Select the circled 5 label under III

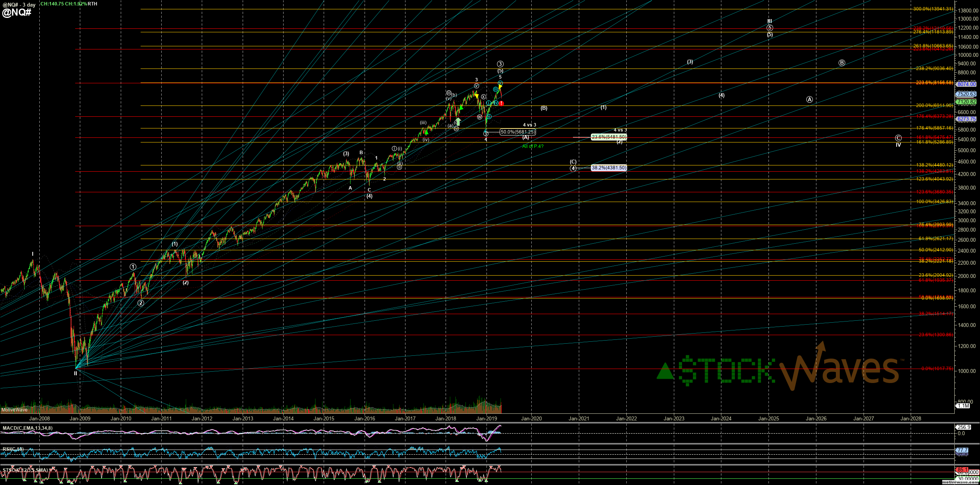pyautogui.click(x=770, y=28)
